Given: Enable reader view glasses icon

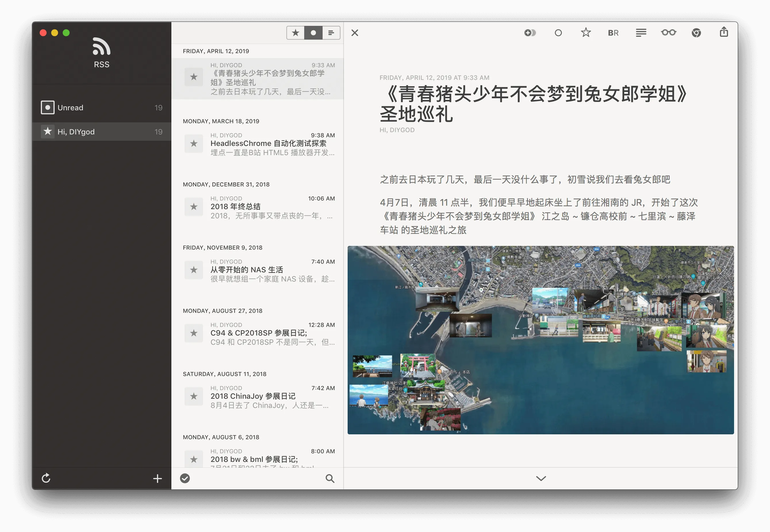Looking at the screenshot, I should (x=668, y=33).
